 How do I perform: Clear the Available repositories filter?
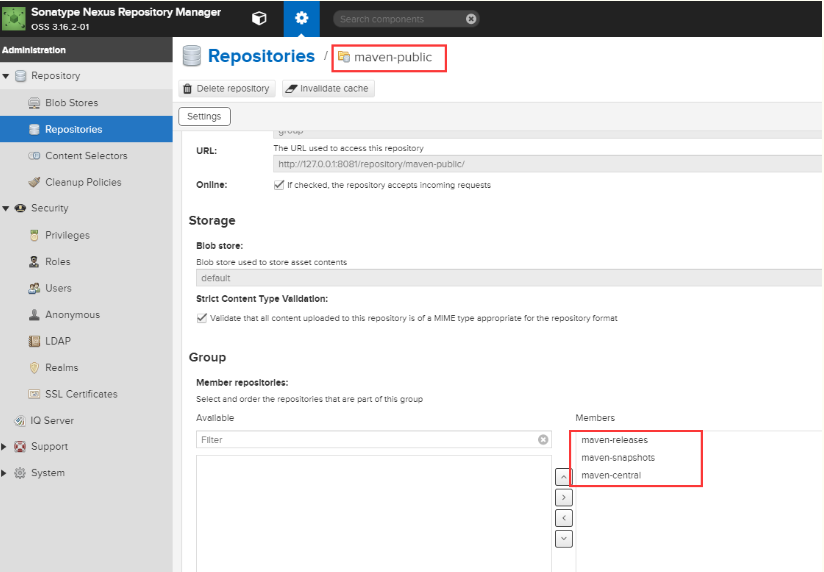click(543, 440)
